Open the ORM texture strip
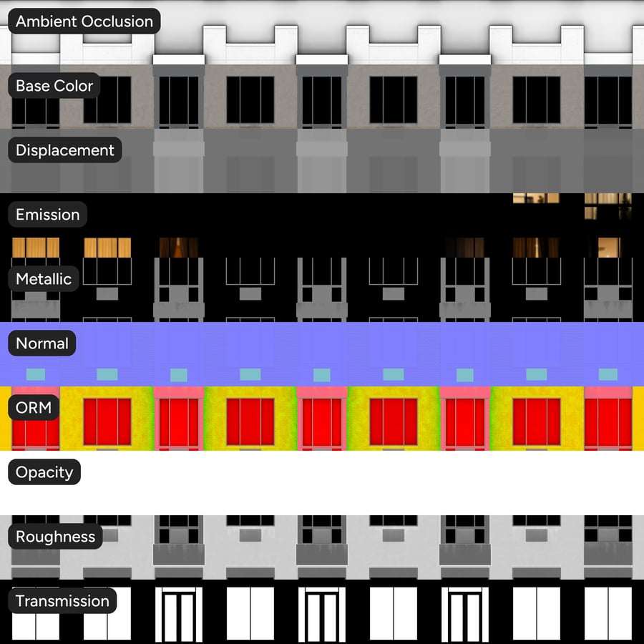Image resolution: width=644 pixels, height=644 pixels. point(322,419)
